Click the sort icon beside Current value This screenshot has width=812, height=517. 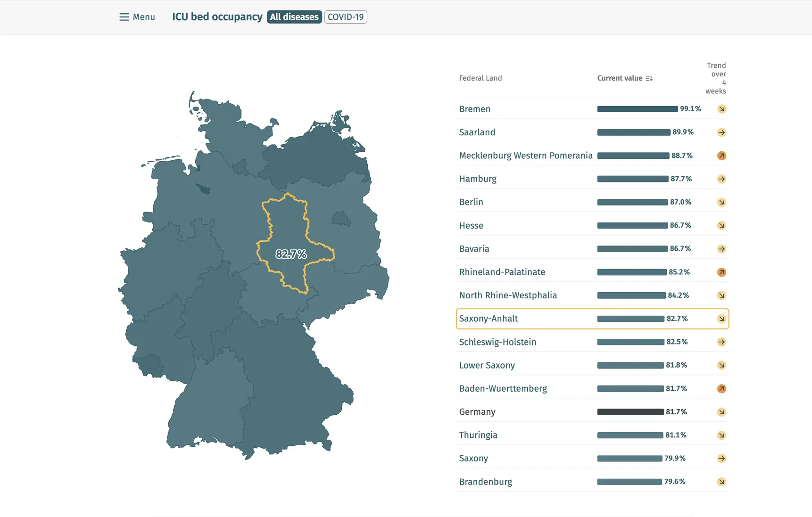(x=649, y=78)
